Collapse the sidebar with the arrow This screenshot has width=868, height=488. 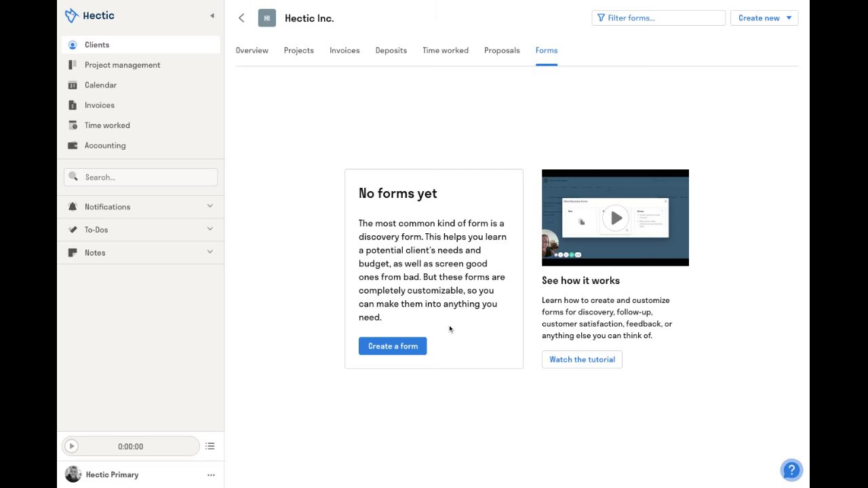pyautogui.click(x=212, y=16)
